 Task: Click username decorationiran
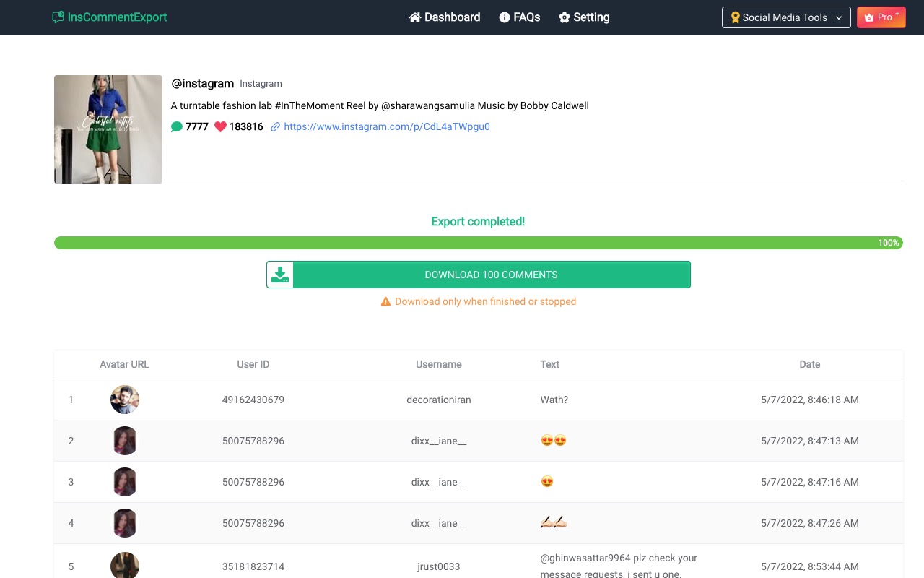click(439, 400)
